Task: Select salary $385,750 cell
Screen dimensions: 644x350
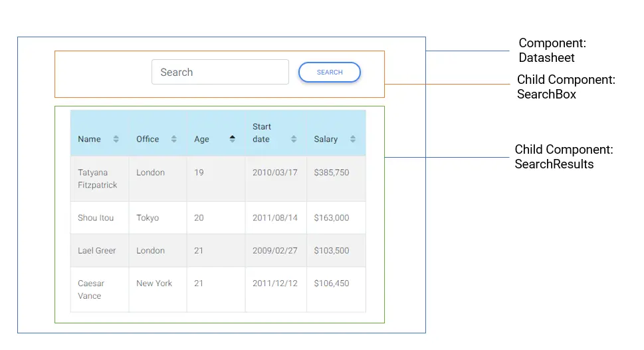Action: [336, 178]
